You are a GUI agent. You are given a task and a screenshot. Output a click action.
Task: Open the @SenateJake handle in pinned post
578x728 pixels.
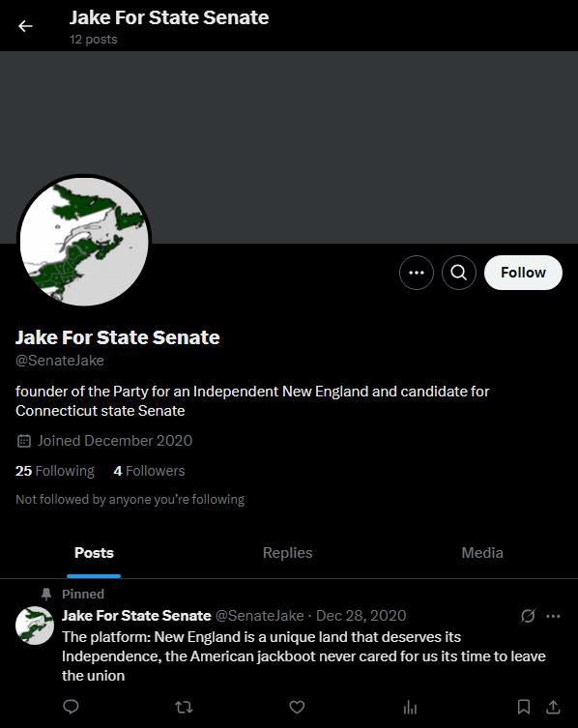(259, 616)
